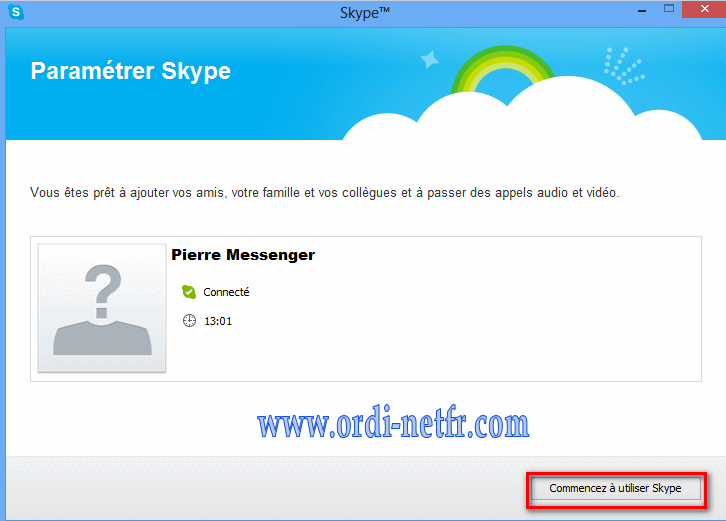Click the Connecté status text
This screenshot has height=521, width=726.
pyautogui.click(x=226, y=292)
